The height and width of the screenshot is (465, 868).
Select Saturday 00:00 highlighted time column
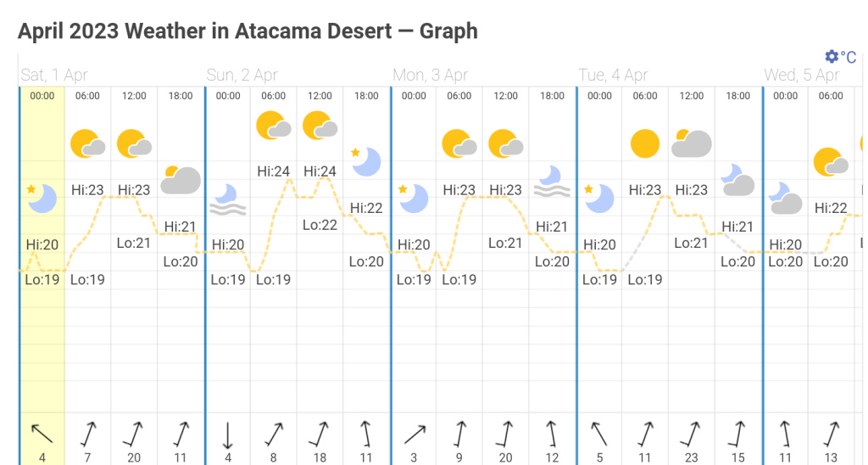(42, 255)
